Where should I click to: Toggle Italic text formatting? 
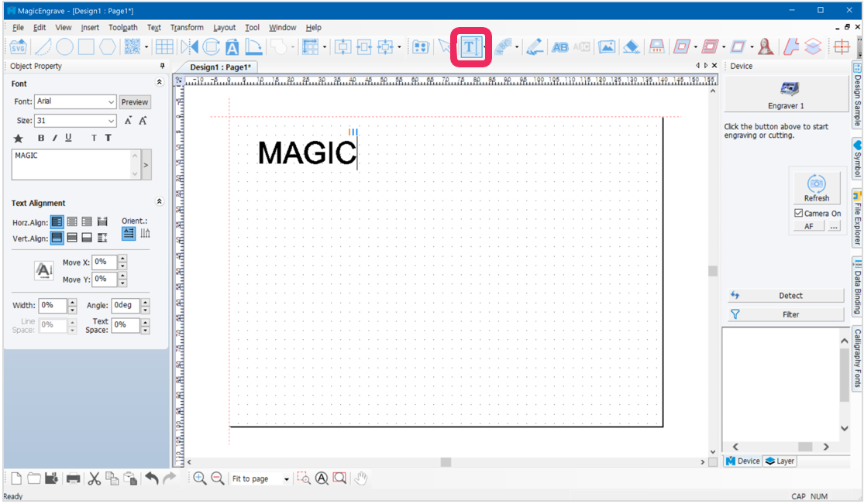tap(54, 139)
